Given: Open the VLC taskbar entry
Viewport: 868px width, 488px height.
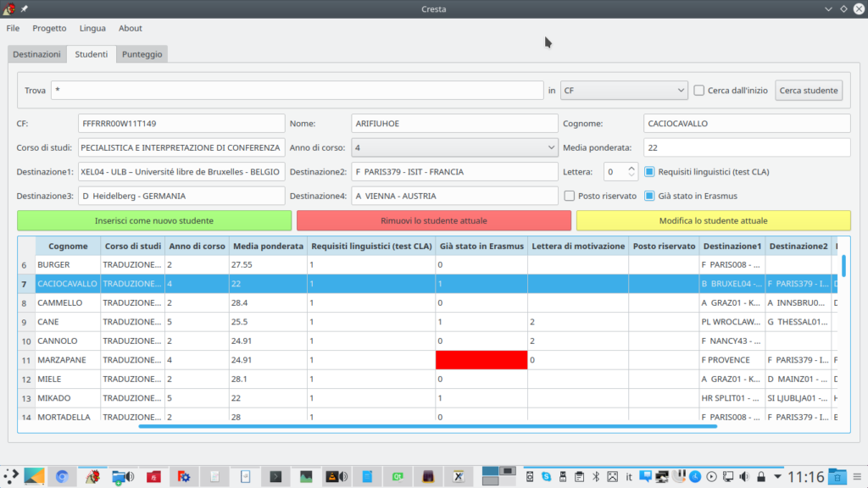Looking at the screenshot, I should pyautogui.click(x=336, y=476).
